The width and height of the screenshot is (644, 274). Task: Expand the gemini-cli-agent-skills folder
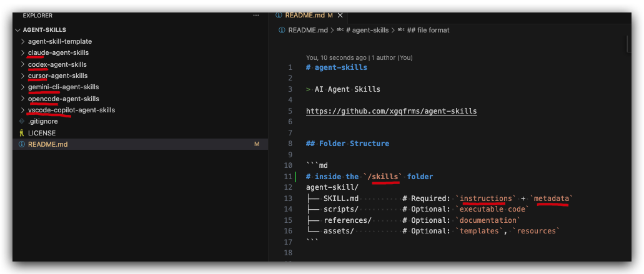point(22,87)
